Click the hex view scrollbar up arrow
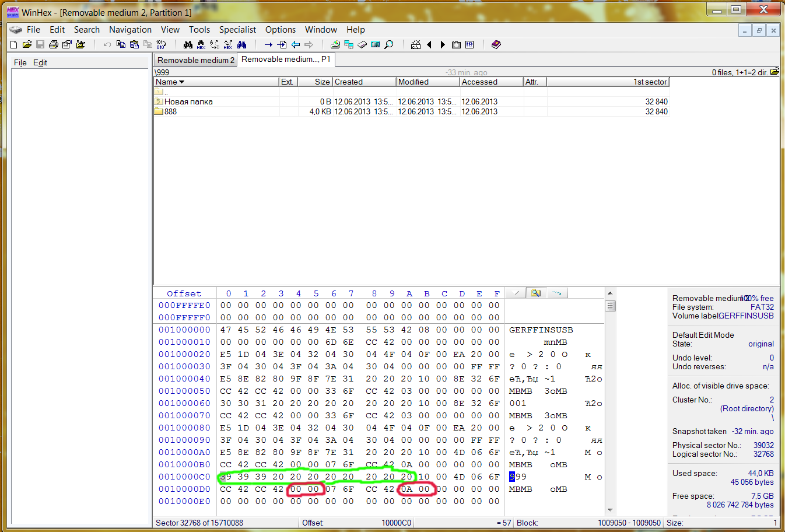This screenshot has width=785, height=532. (610, 293)
